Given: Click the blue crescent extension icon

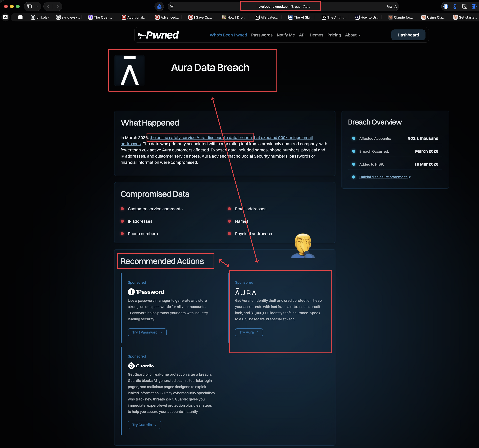Looking at the screenshot, I should (455, 6).
